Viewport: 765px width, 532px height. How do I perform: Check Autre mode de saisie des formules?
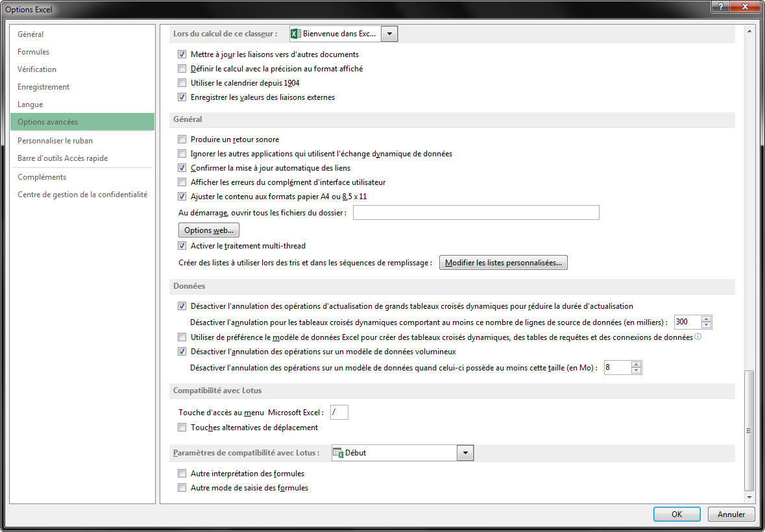[x=182, y=488]
